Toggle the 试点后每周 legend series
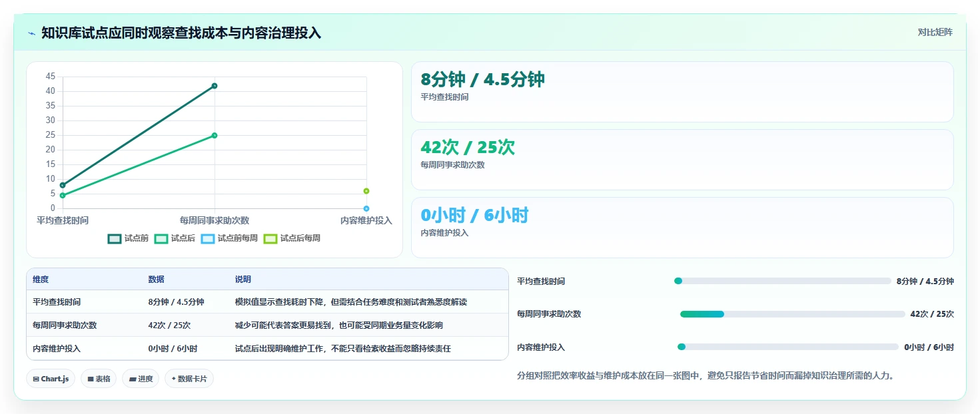 [292, 238]
